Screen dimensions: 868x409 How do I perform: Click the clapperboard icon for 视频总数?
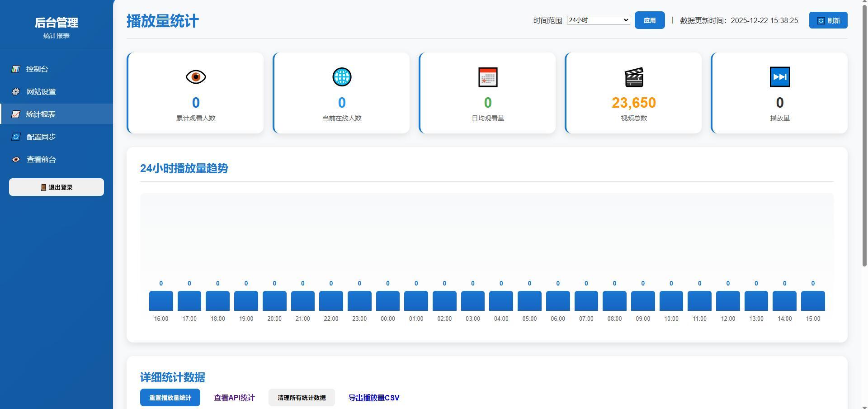634,77
